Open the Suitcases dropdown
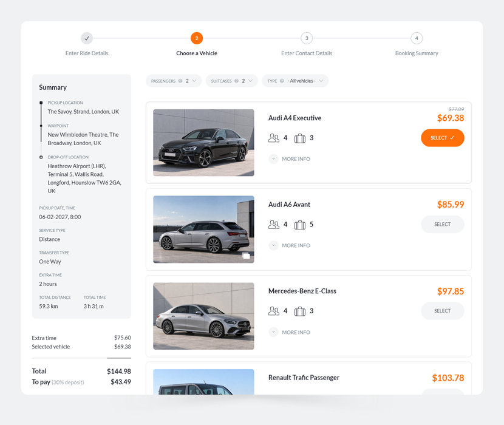 click(x=232, y=81)
